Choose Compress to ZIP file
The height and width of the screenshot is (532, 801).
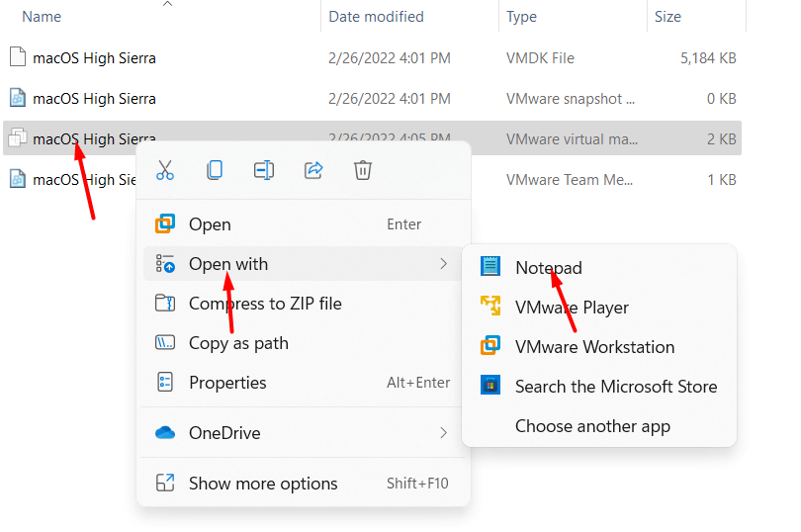[265, 304]
